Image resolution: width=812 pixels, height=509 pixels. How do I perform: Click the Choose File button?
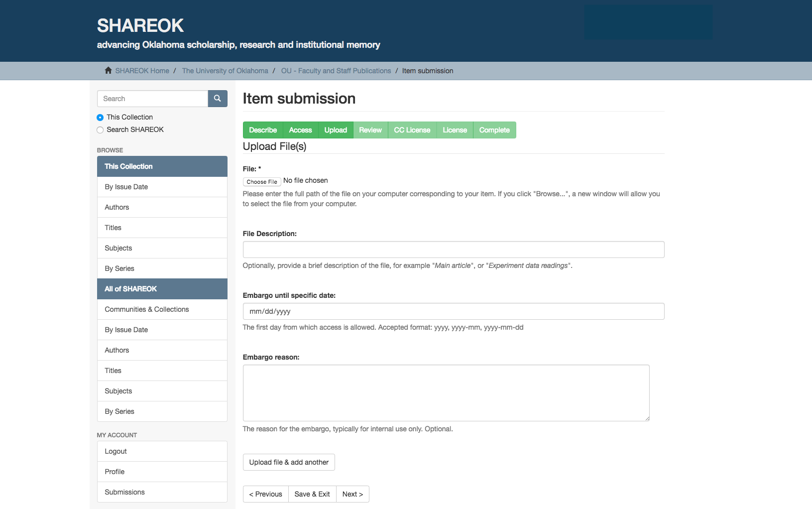point(262,182)
